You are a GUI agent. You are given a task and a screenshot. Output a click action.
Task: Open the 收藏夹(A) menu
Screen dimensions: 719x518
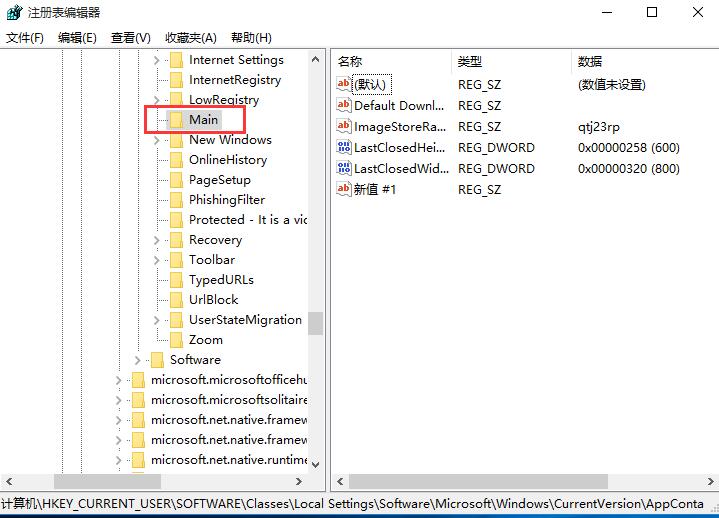191,38
